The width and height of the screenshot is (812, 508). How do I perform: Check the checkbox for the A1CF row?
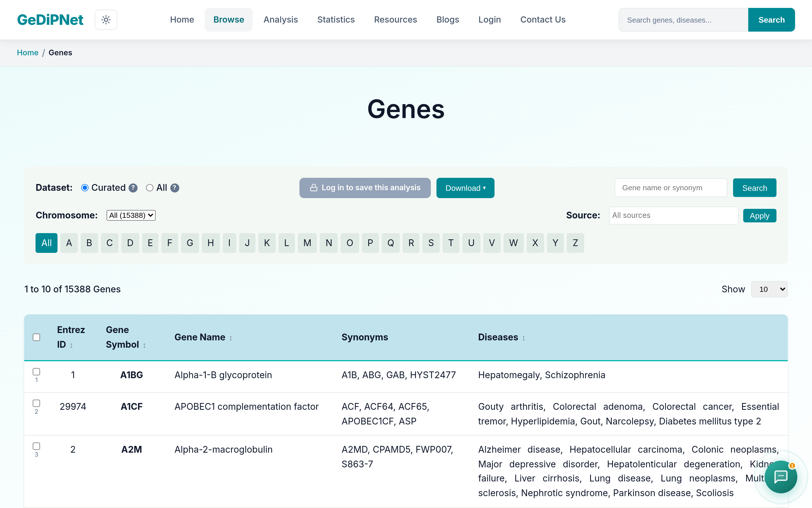[37, 403]
